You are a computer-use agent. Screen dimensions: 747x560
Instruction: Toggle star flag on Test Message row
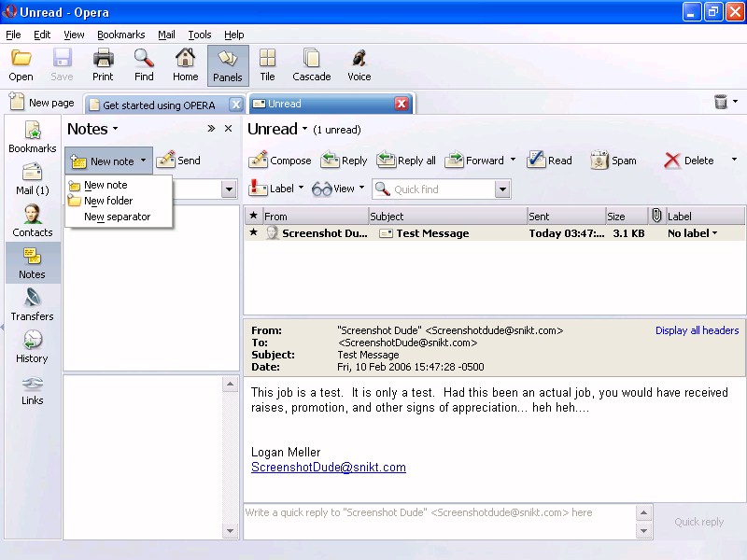click(253, 233)
